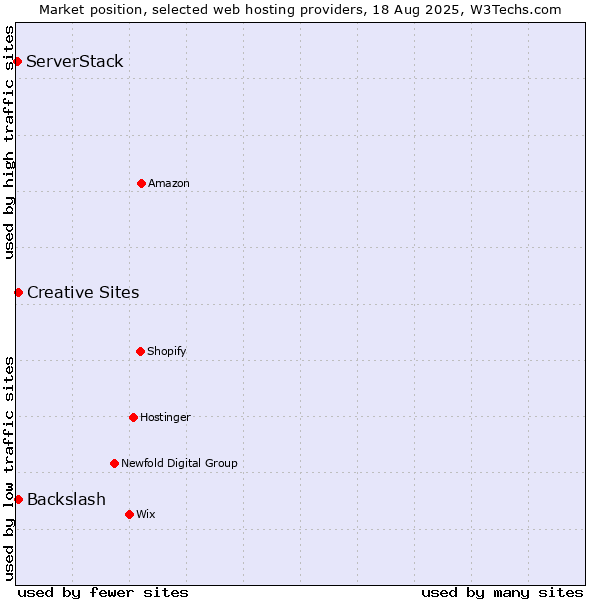Image resolution: width=600 pixels, height=600 pixels.
Task: Select the Backslash label text
Action: (x=67, y=499)
